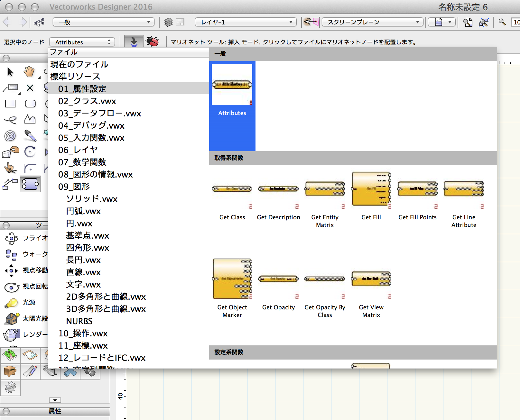
Task: Choose the Get Object Marker node
Action: point(232,288)
